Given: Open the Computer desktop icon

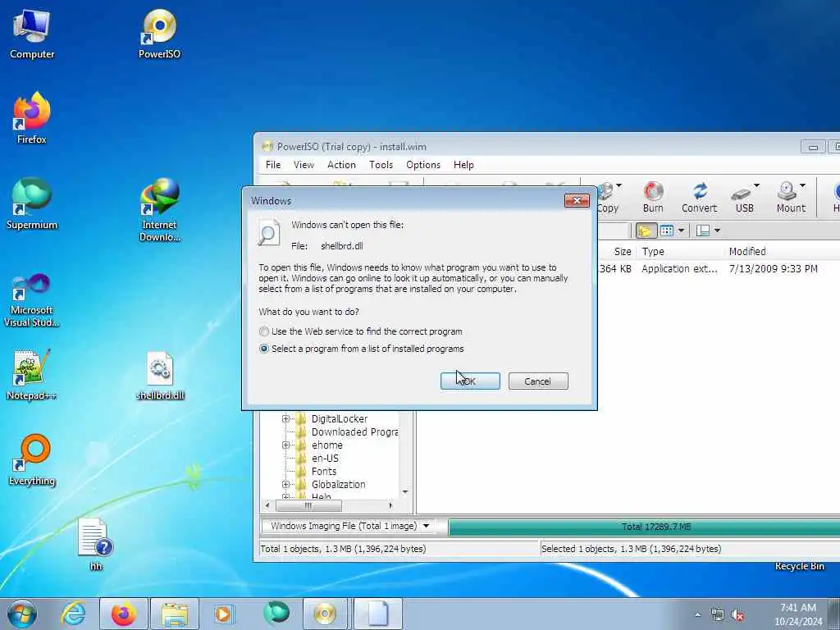Looking at the screenshot, I should (32, 34).
